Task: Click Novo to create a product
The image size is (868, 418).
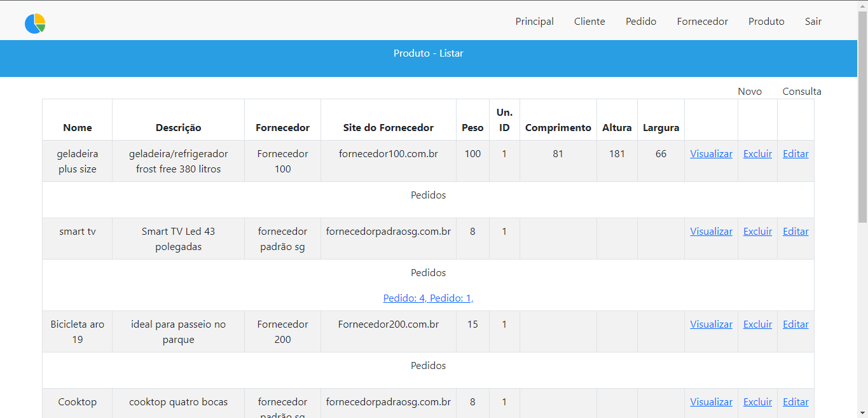Action: coord(750,91)
